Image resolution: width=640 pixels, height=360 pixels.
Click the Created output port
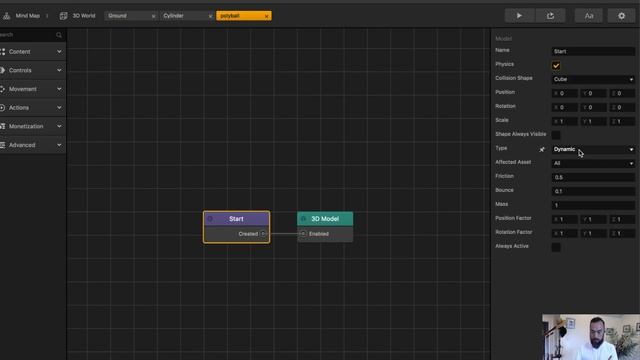263,234
